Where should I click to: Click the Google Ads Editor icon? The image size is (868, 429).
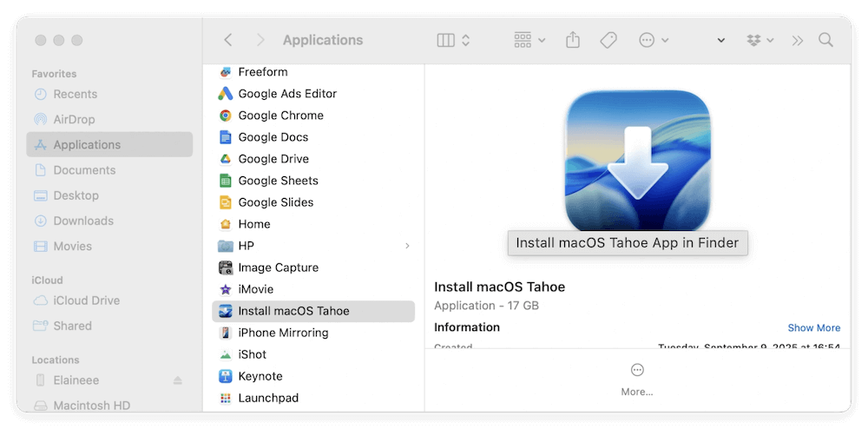click(225, 94)
